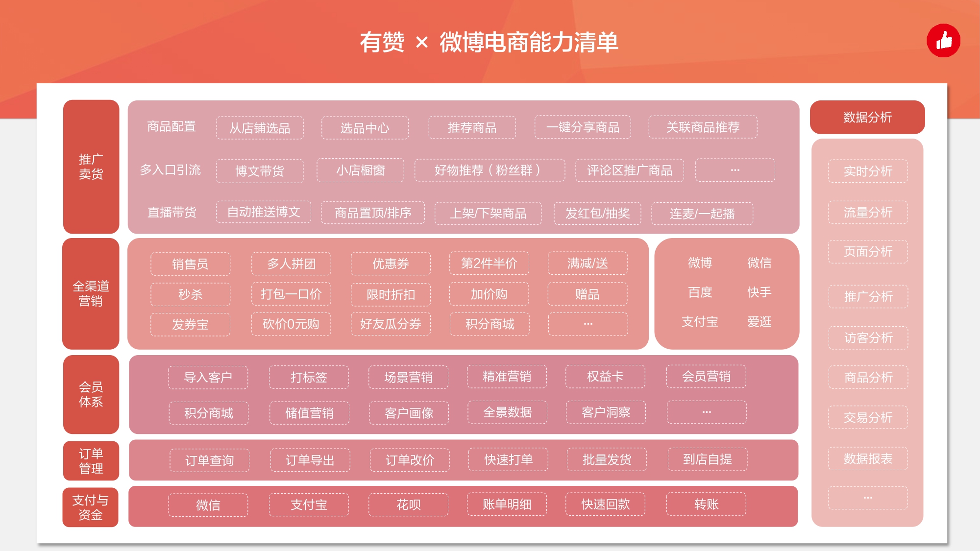
Task: Select the 会员体系 category block
Action: (91, 394)
